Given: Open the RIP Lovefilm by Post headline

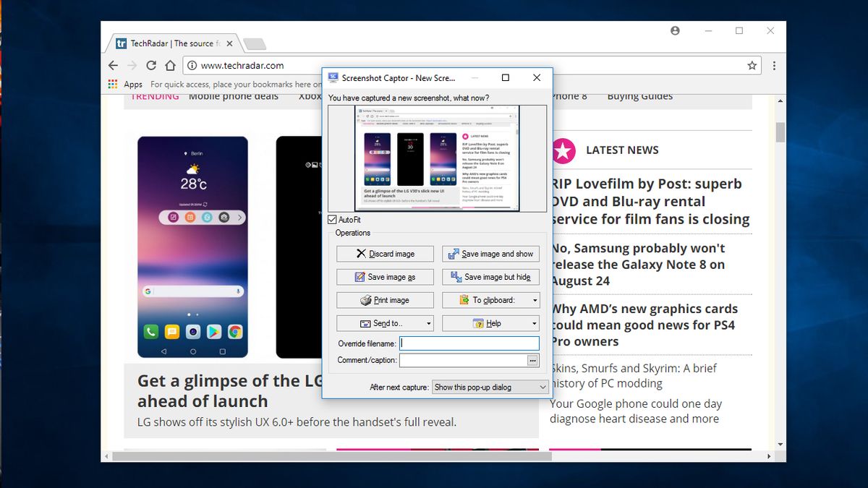Looking at the screenshot, I should 650,202.
